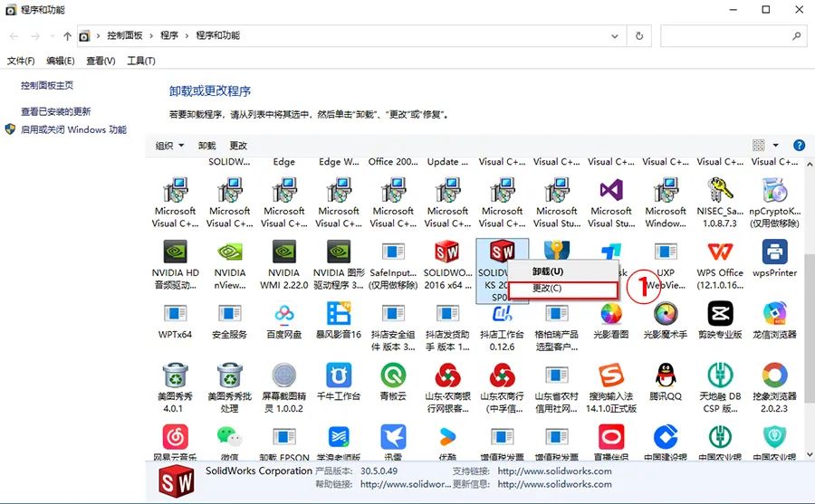
Task: Click the 天地融 DB CSP icon
Action: pyautogui.click(x=720, y=376)
